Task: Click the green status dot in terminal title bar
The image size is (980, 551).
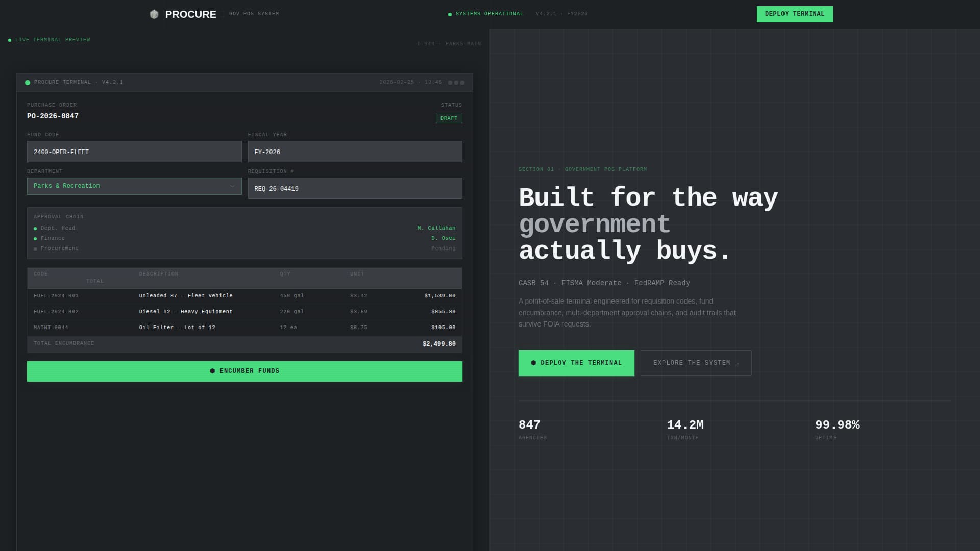Action: click(x=28, y=82)
